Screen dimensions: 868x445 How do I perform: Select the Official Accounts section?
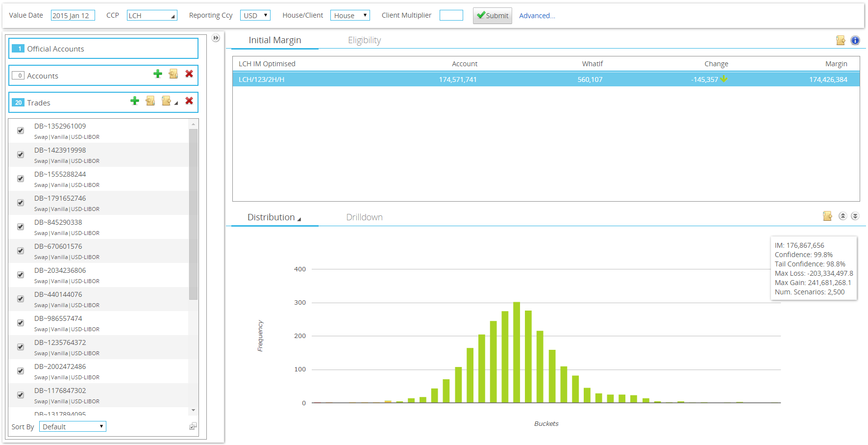point(103,49)
